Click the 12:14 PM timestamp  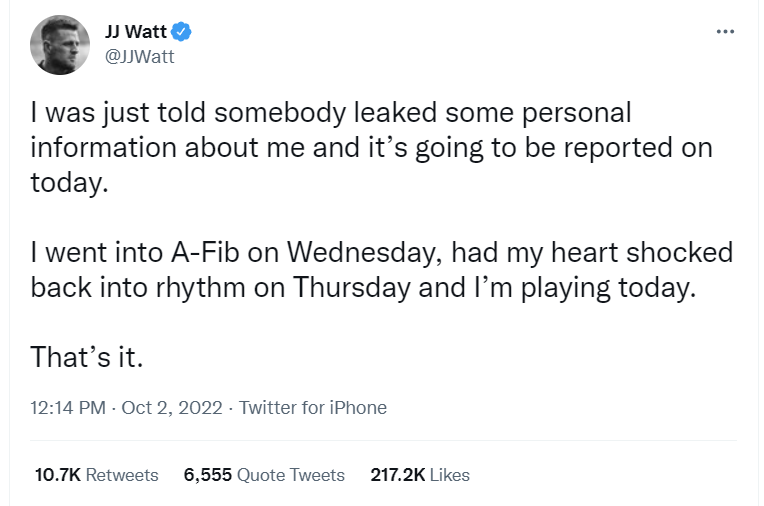pos(68,407)
